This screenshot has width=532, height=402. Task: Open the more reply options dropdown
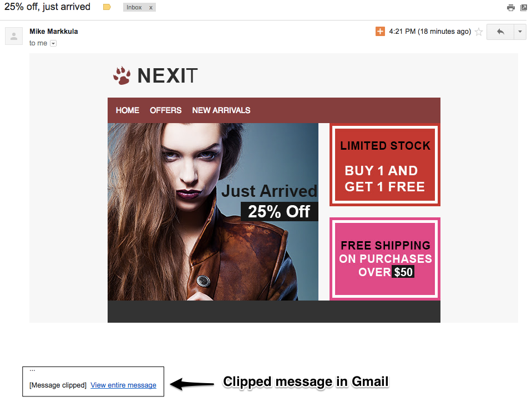coord(520,32)
